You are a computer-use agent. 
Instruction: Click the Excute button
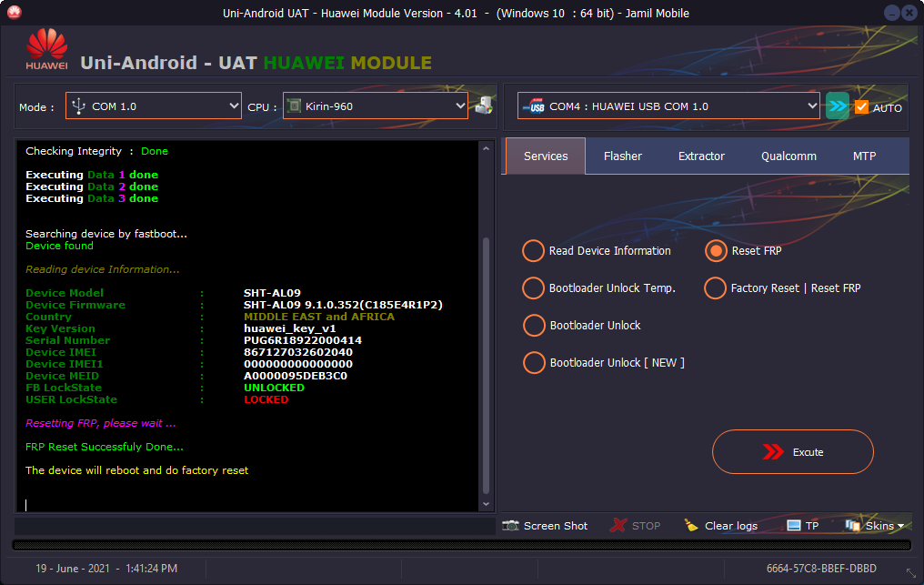click(x=793, y=452)
